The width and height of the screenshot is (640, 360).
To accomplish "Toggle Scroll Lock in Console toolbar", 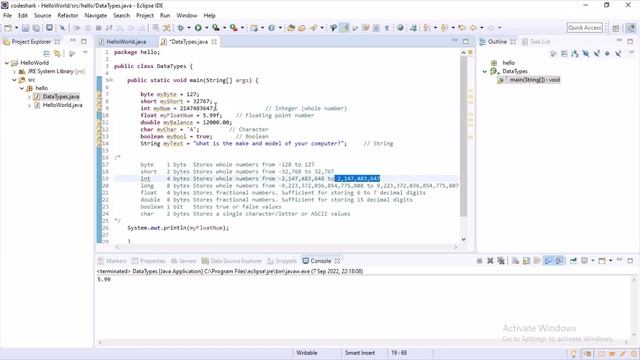I will click(526, 261).
